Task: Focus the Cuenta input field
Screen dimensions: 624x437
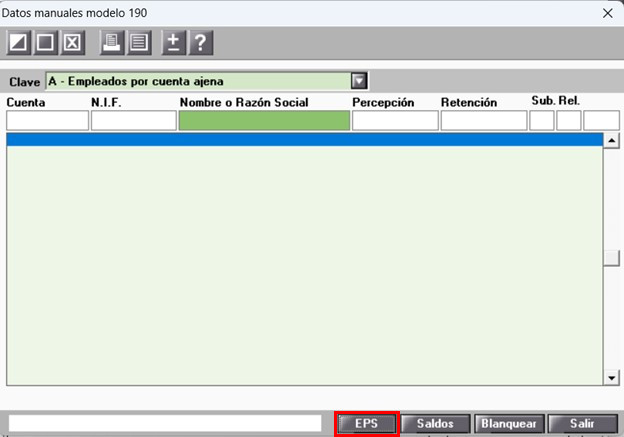Action: (47, 121)
